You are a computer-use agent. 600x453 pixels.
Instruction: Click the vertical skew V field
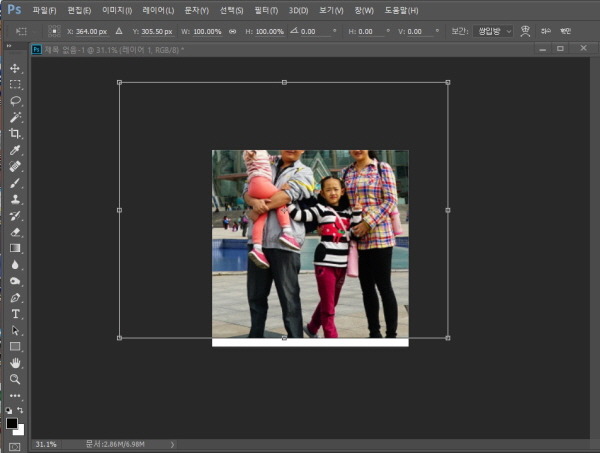pyautogui.click(x=420, y=32)
